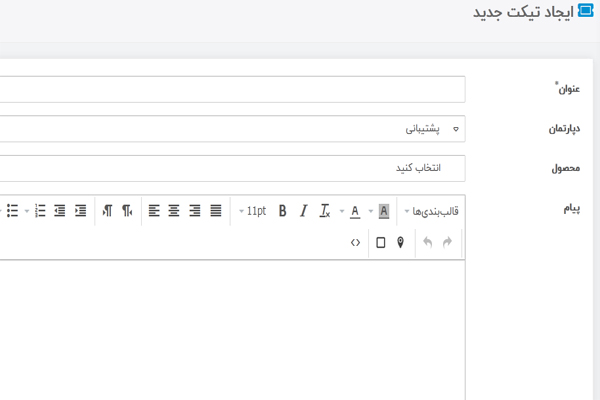The width and height of the screenshot is (600, 400).
Task: Undo the last edit
Action: 428,242
